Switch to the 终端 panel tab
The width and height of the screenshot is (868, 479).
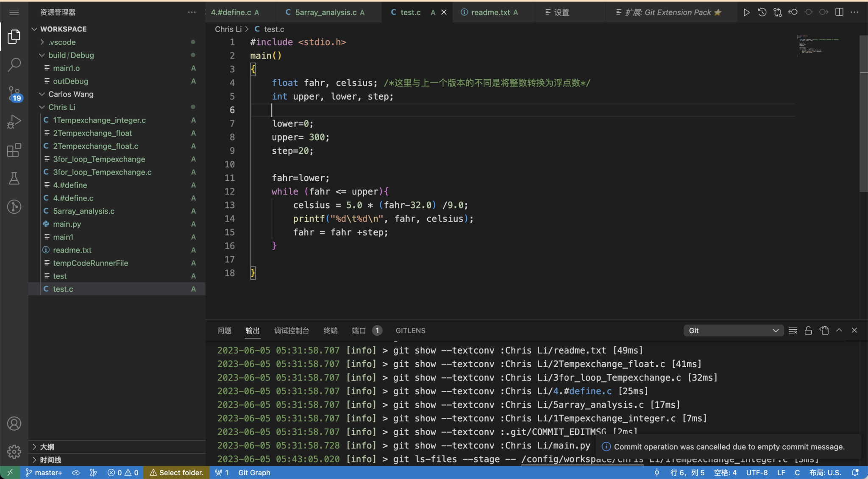point(330,331)
